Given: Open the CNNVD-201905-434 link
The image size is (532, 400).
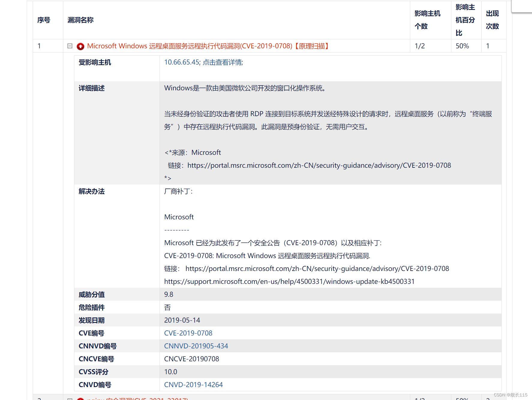Looking at the screenshot, I should (196, 346).
